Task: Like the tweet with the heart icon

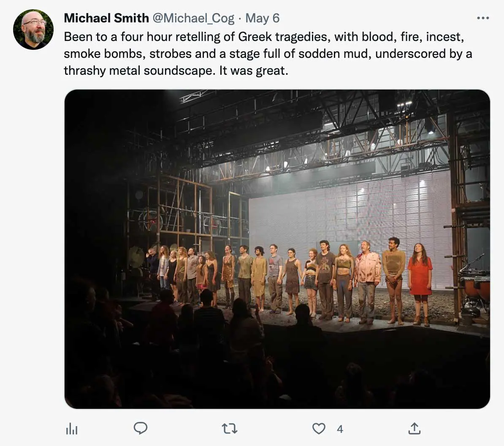Action: click(319, 429)
